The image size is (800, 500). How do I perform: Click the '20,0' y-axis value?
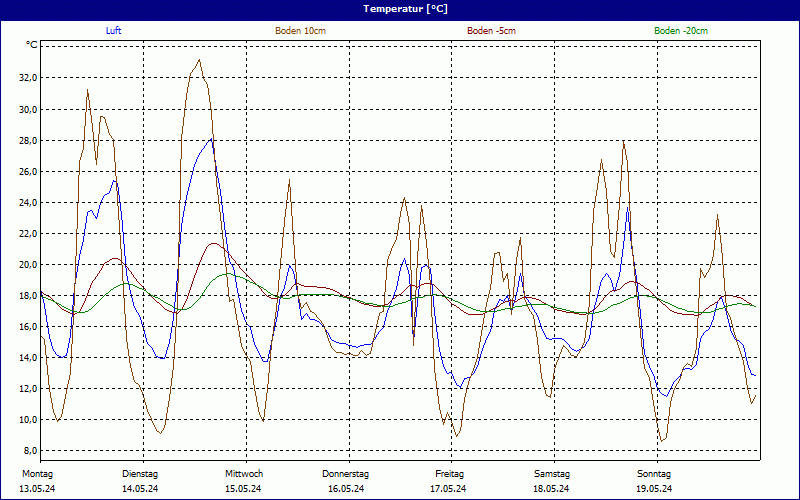29,264
